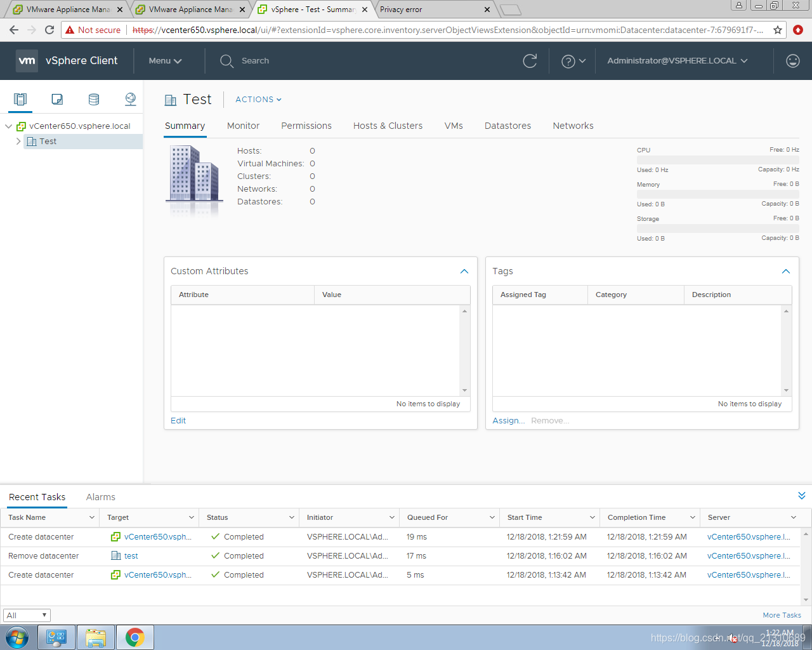Bookmark this page with star icon
Viewport: 812px width, 650px height.
[778, 30]
